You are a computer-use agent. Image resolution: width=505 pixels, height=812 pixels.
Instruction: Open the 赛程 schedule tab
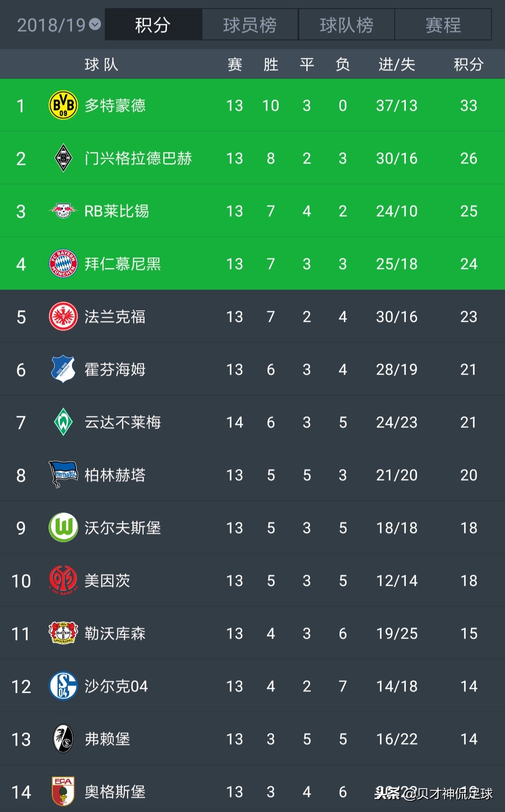443,25
